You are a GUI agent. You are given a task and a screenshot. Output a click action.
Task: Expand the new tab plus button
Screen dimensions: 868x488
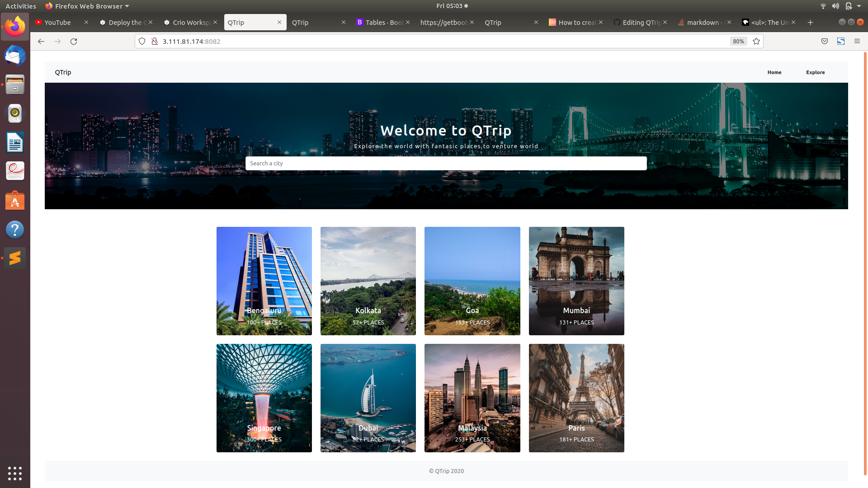pos(810,22)
